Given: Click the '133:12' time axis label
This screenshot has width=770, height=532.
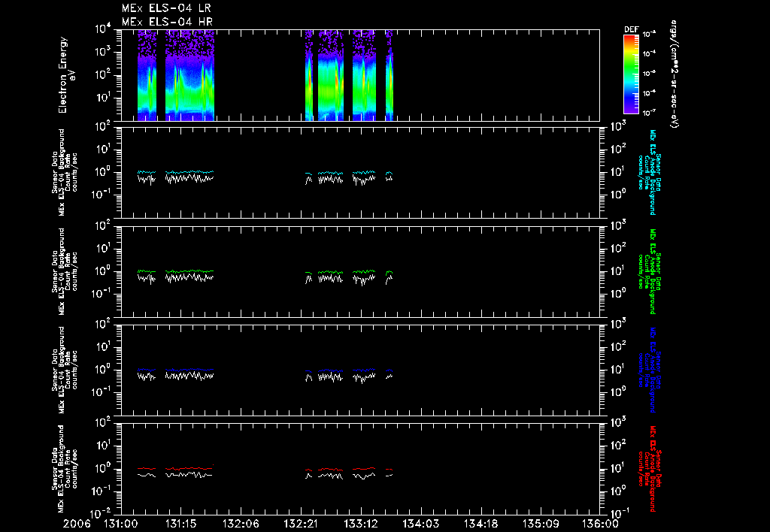Looking at the screenshot, I should 361,524.
